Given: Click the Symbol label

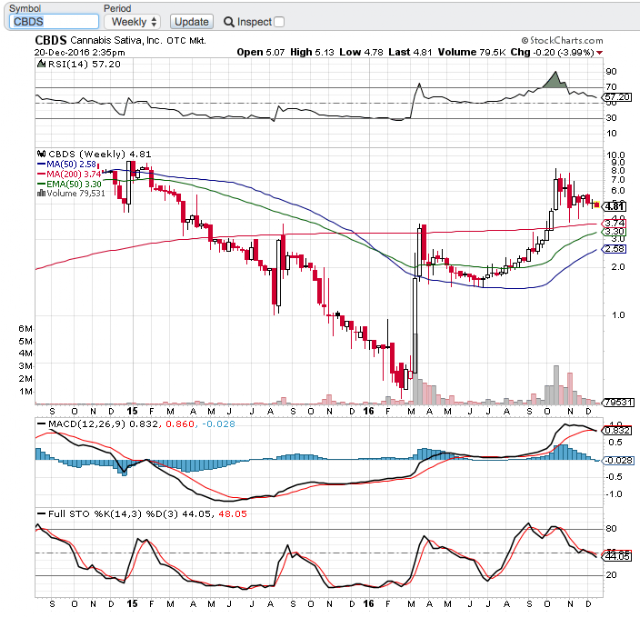Looking at the screenshot, I should [25, 9].
